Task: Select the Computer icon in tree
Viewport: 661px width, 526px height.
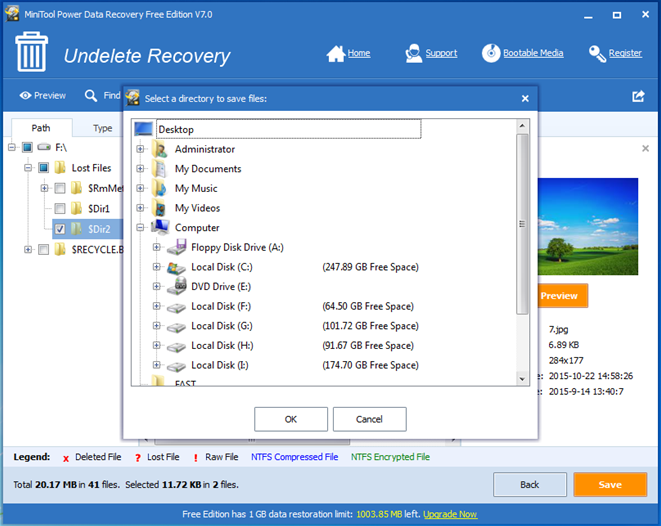Action: pyautogui.click(x=161, y=227)
